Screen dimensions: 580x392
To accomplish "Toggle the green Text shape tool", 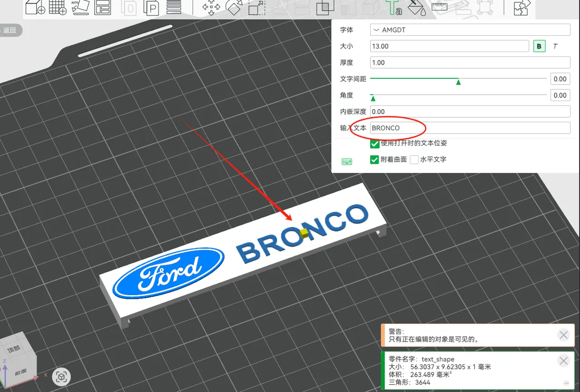I will click(x=393, y=7).
